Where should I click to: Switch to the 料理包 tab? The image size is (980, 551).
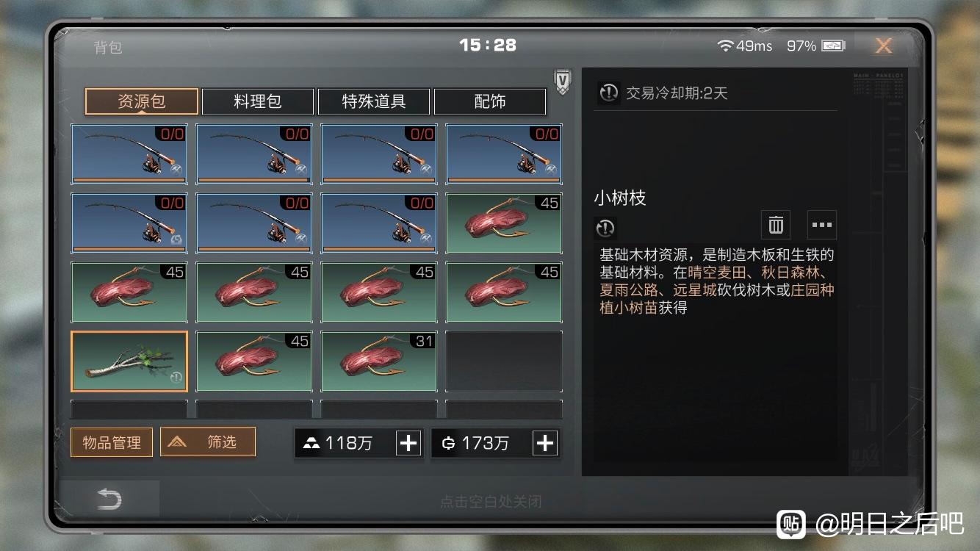click(x=258, y=101)
